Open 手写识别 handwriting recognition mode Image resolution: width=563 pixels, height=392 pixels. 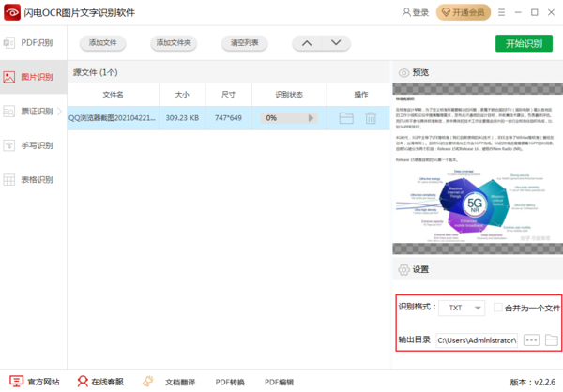(x=33, y=145)
